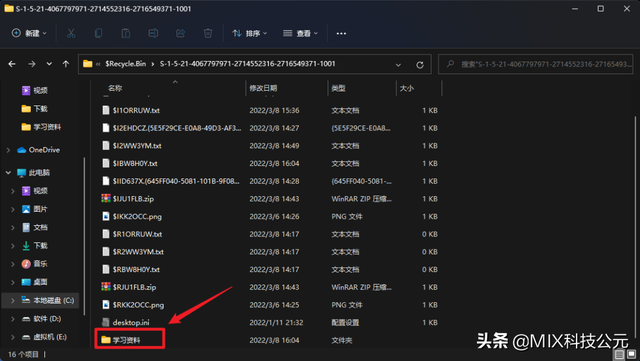The width and height of the screenshot is (640, 361).
Task: Sort by the 修改日期 column header
Action: pyautogui.click(x=263, y=88)
